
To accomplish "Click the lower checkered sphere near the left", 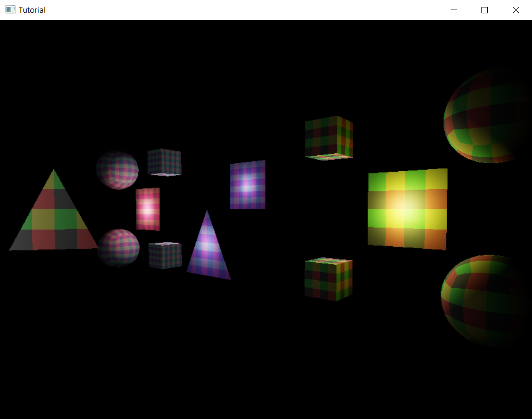I will pyautogui.click(x=118, y=247).
